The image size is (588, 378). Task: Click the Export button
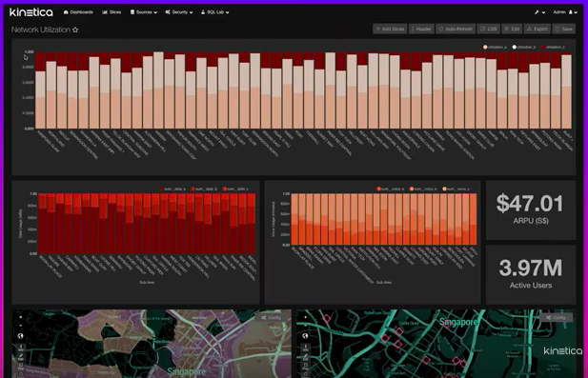tap(537, 29)
